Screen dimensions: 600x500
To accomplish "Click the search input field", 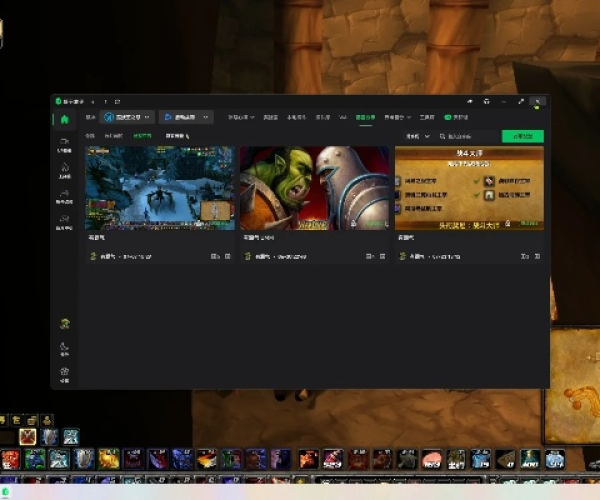I will pos(468,136).
